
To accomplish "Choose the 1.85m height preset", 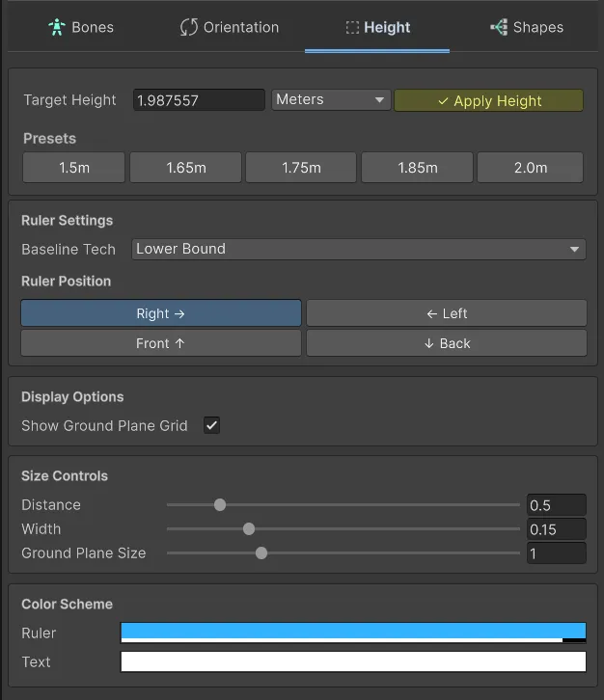I will click(417, 168).
